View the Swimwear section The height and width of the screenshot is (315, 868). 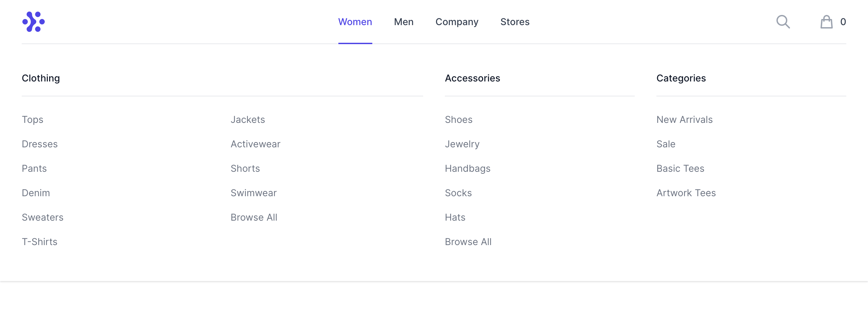coord(254,193)
